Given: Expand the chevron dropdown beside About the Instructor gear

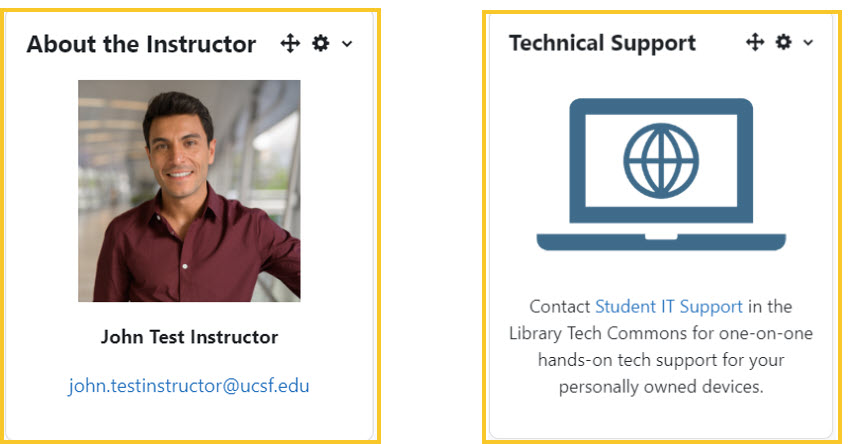Looking at the screenshot, I should (347, 44).
